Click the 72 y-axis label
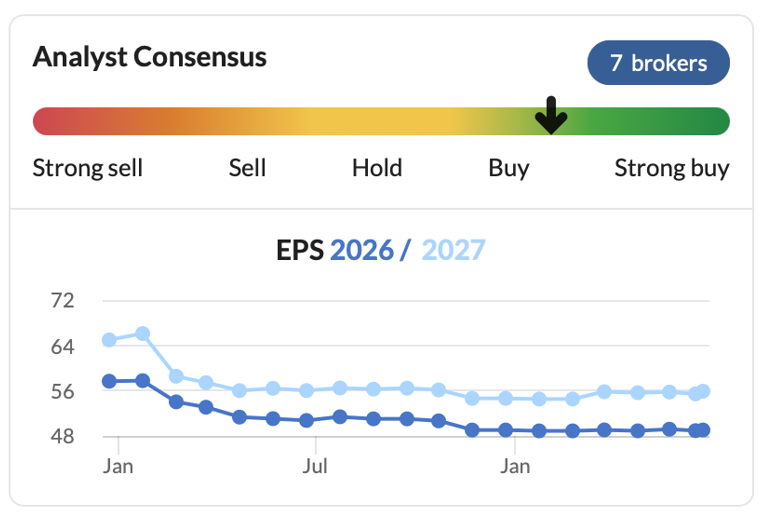This screenshot has width=759, height=512. (x=62, y=301)
